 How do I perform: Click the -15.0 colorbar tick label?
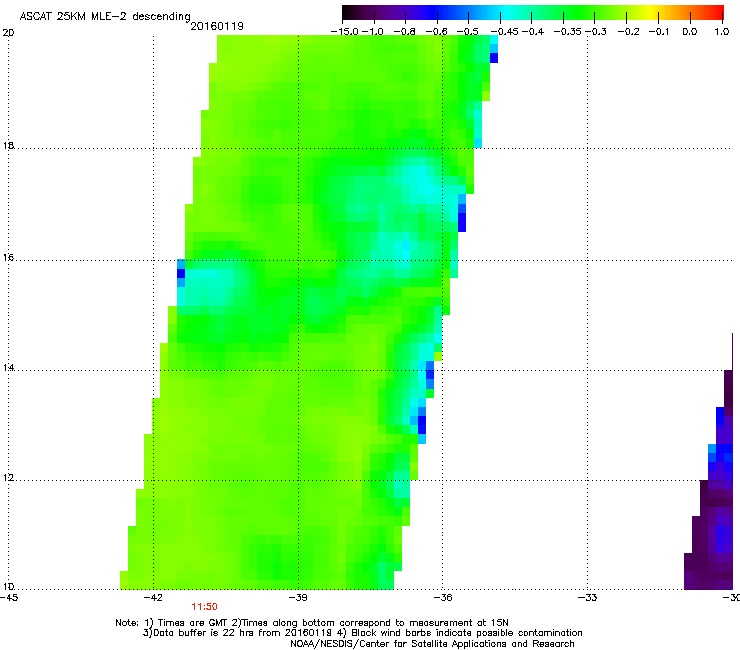click(x=344, y=32)
